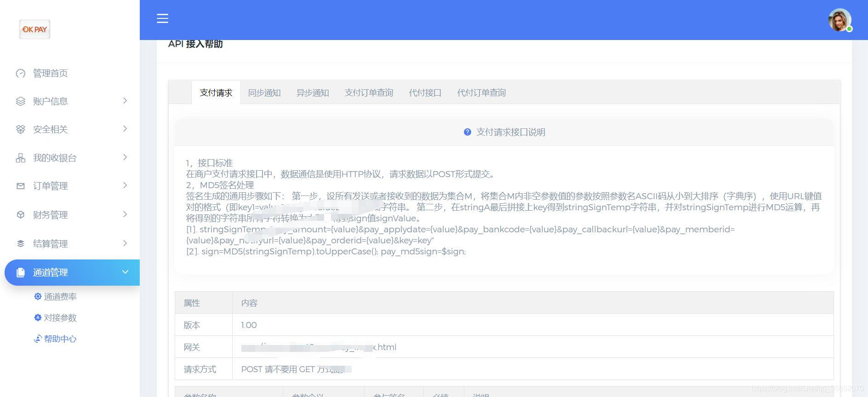The image size is (868, 397).
Task: Select the 支付请求 tab
Action: (216, 92)
